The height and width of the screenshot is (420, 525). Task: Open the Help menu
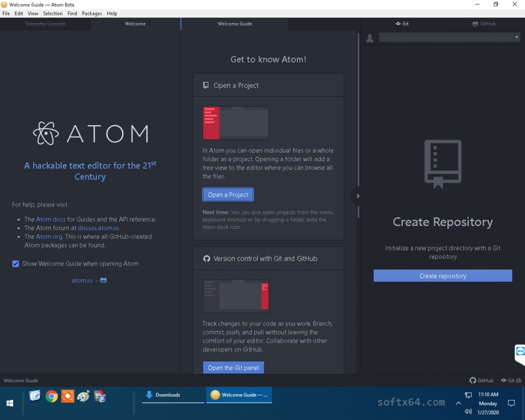click(x=112, y=13)
